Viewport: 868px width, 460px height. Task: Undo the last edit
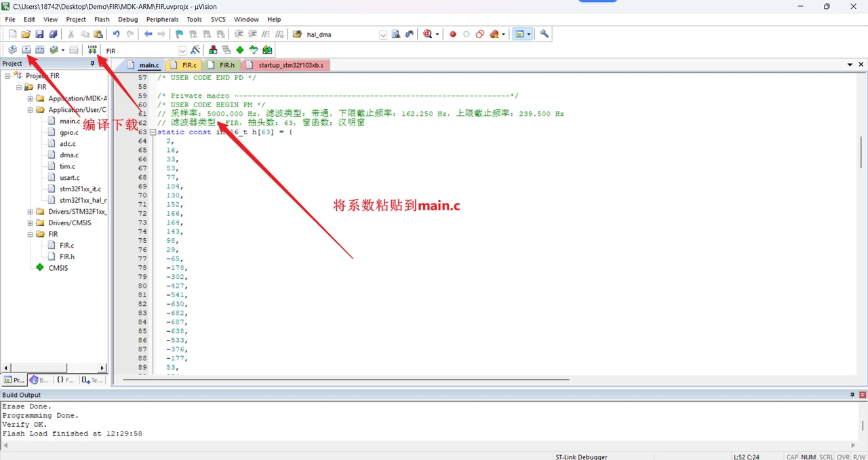pos(116,34)
